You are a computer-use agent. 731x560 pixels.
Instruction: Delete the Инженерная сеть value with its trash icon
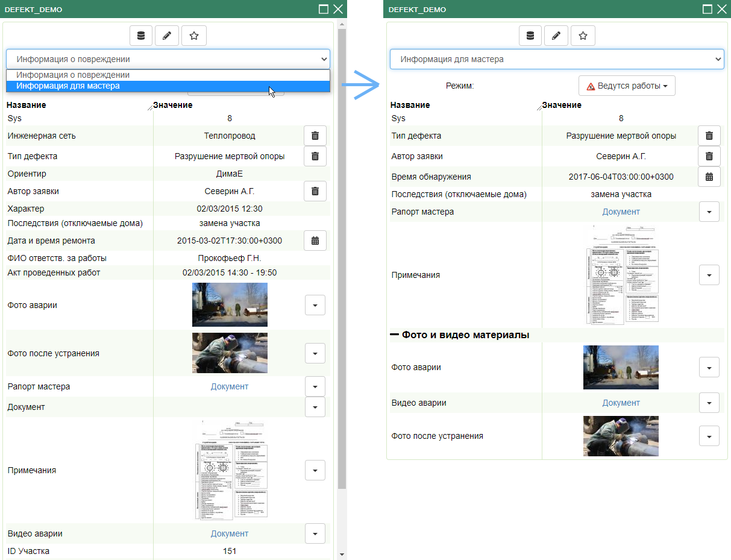point(315,136)
